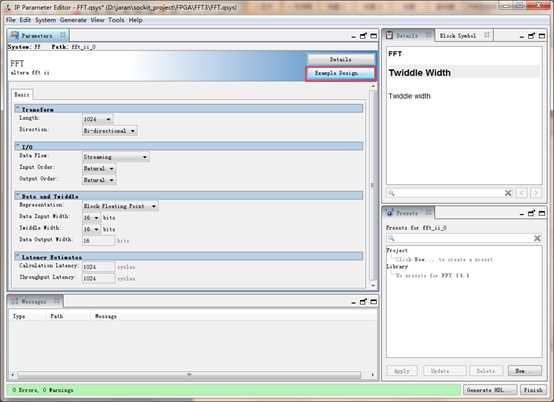Click scroll-down arrow of parameters panel
The width and height of the screenshot is (554, 402).
click(x=373, y=285)
